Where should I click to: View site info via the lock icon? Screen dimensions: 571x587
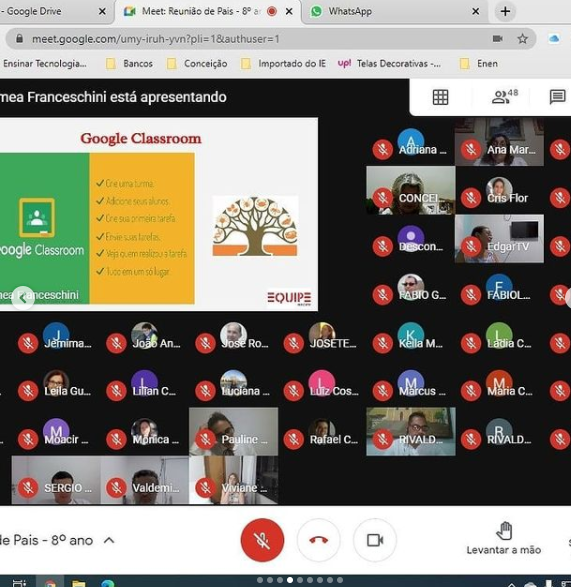(x=19, y=39)
